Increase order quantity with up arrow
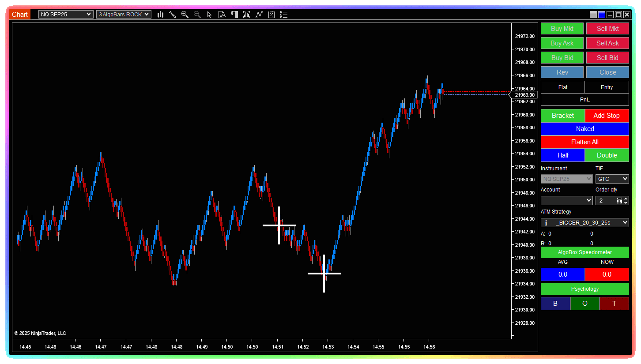Image resolution: width=641 pixels, height=364 pixels. (x=626, y=199)
